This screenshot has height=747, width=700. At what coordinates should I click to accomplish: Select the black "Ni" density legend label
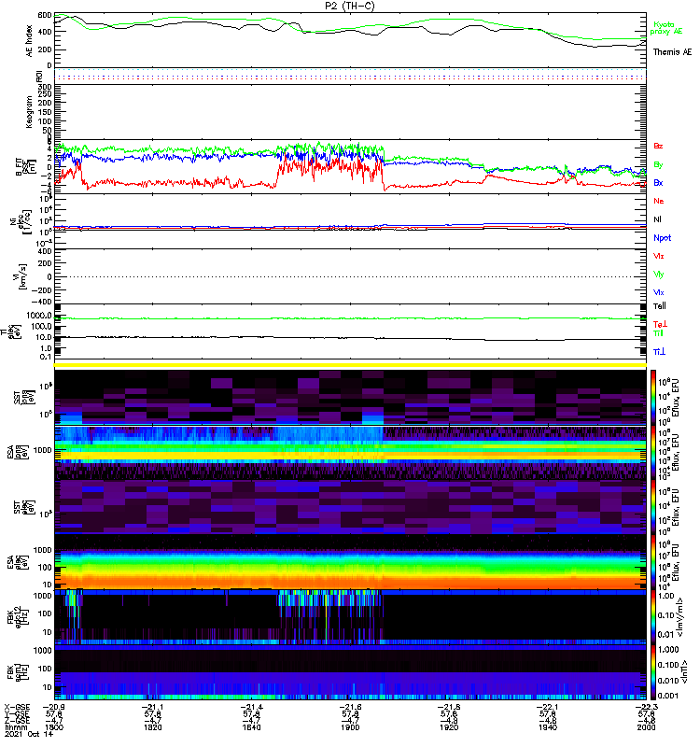657,219
